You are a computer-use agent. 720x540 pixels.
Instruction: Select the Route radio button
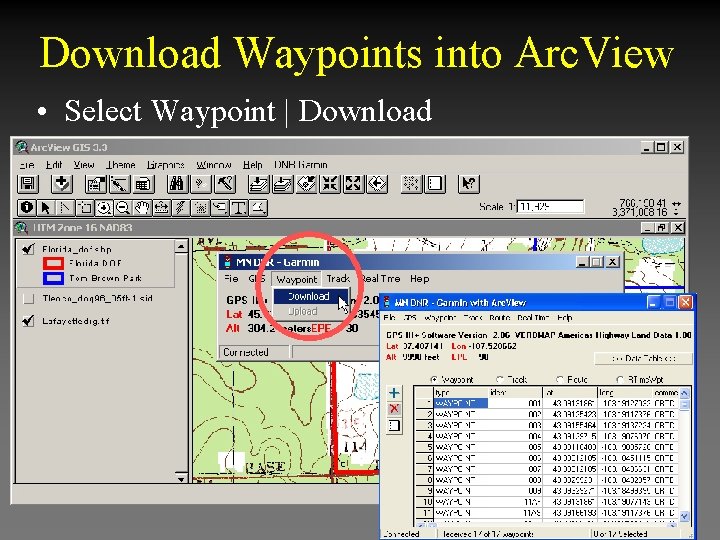(560, 380)
